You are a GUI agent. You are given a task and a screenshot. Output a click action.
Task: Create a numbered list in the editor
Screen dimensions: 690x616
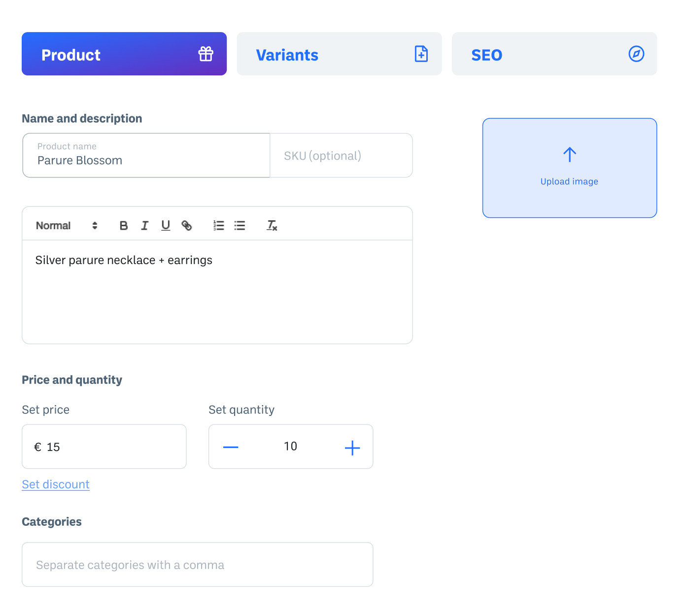click(x=218, y=226)
